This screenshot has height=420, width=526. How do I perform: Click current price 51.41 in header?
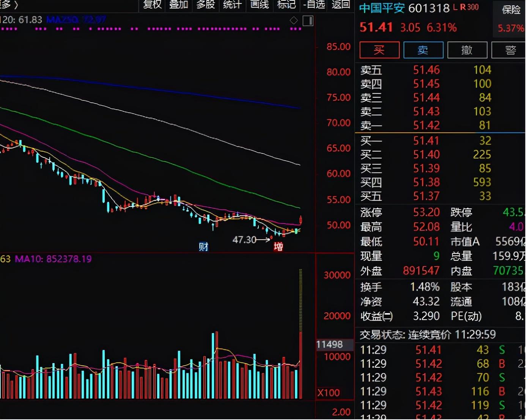pos(376,27)
